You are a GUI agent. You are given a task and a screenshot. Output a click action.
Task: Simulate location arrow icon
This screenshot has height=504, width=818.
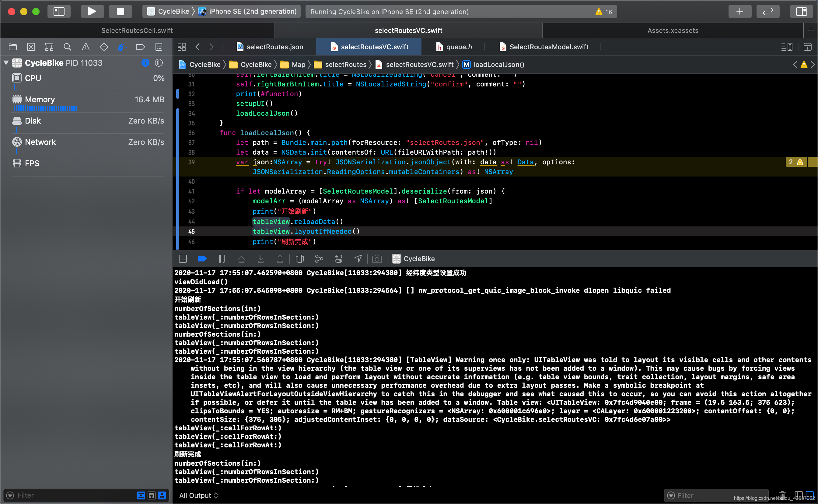click(358, 259)
